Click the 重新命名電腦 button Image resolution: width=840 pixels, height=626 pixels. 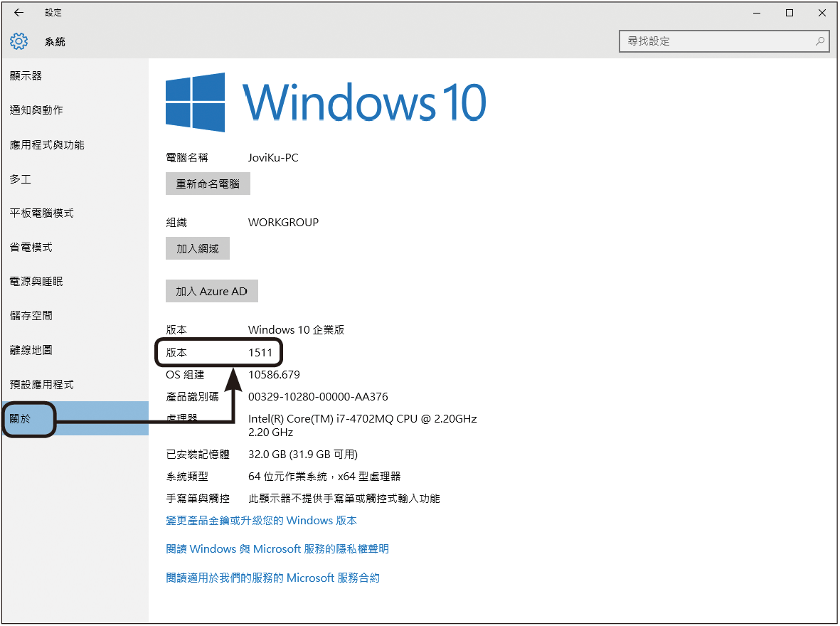click(x=208, y=184)
